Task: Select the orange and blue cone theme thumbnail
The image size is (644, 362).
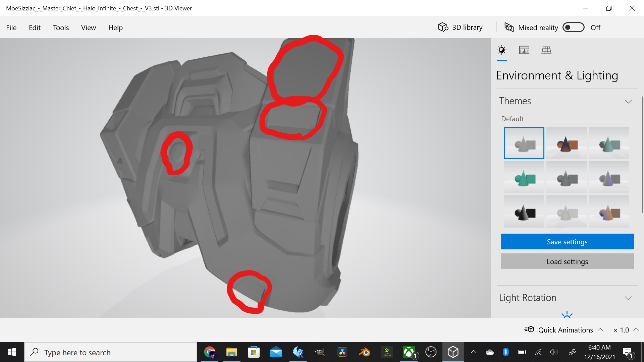Action: pyautogui.click(x=609, y=212)
